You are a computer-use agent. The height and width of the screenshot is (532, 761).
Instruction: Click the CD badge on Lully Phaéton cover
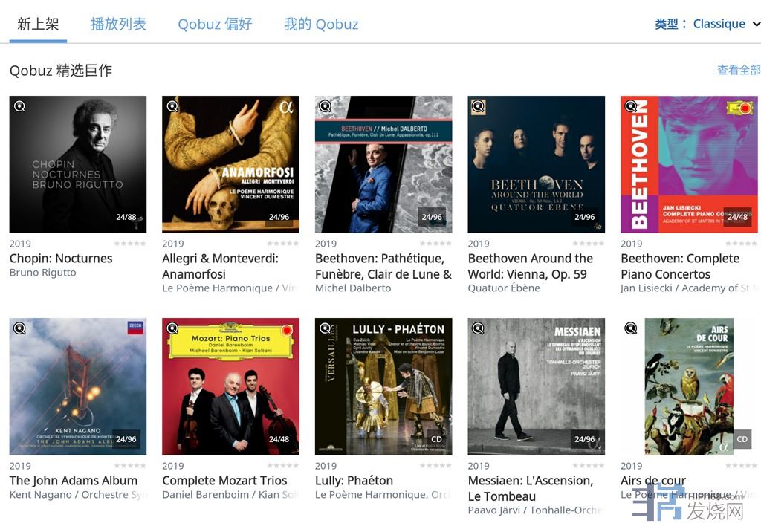[436, 439]
